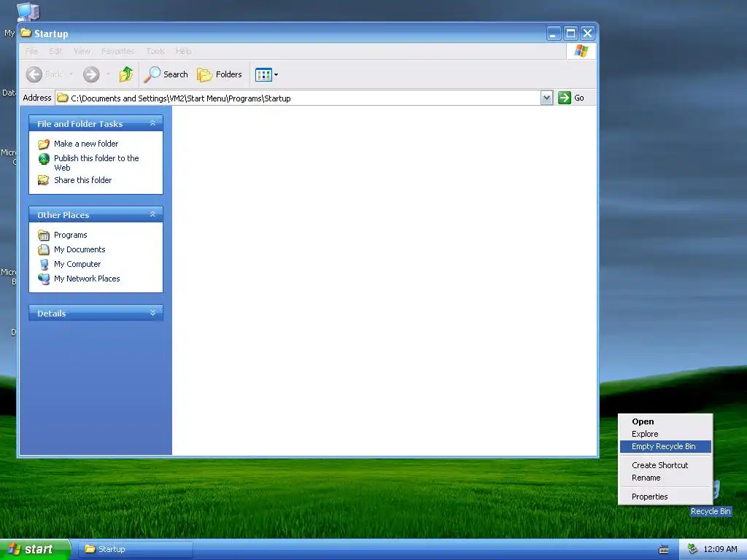This screenshot has width=747, height=560.
Task: Click the Startup window title folder icon
Action: 26,33
